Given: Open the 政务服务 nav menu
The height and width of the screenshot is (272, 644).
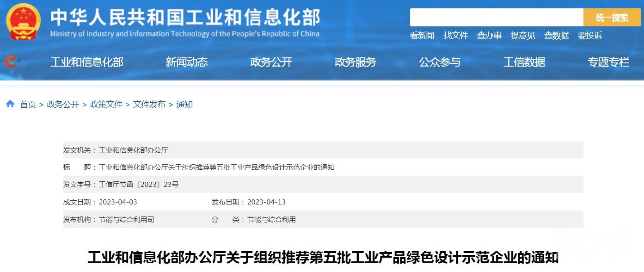Looking at the screenshot, I should pyautogui.click(x=356, y=62).
